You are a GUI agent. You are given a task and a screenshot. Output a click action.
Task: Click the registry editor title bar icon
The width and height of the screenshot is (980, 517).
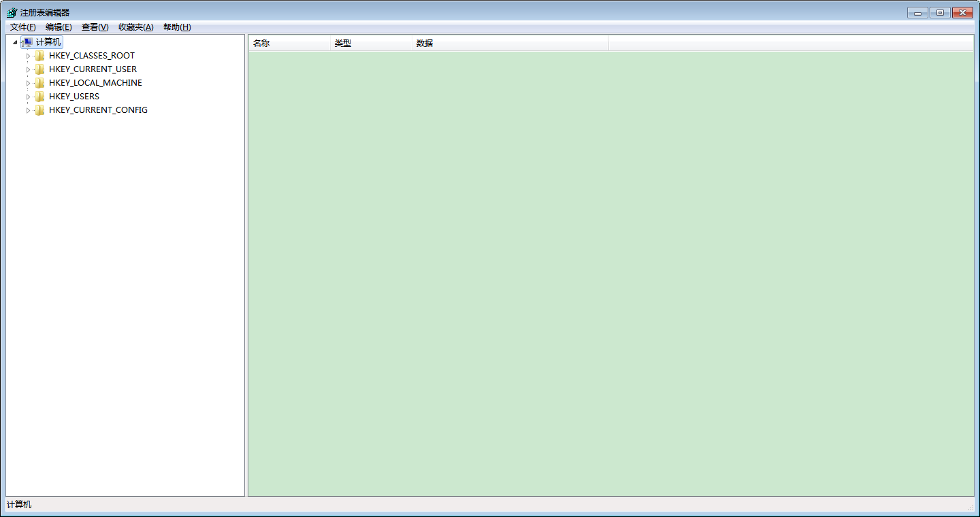(12, 12)
